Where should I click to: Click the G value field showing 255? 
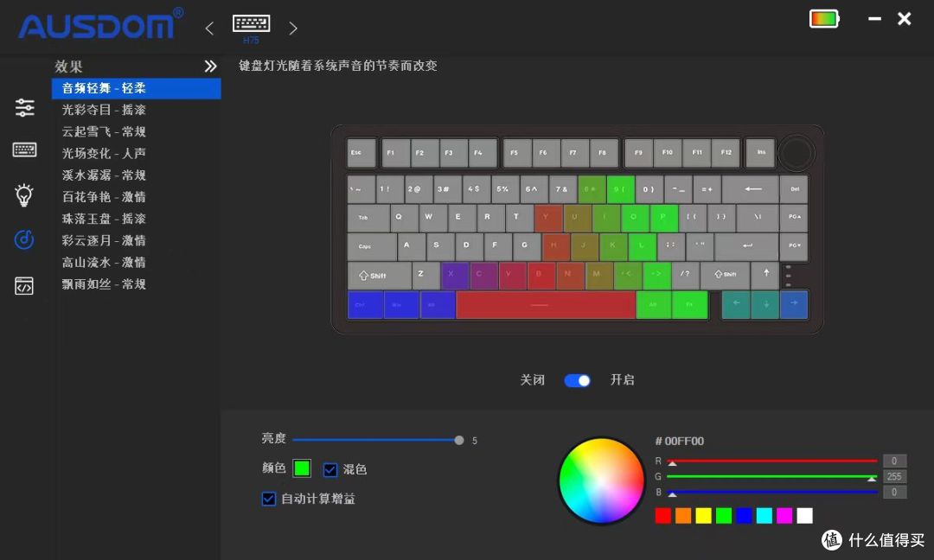point(894,477)
